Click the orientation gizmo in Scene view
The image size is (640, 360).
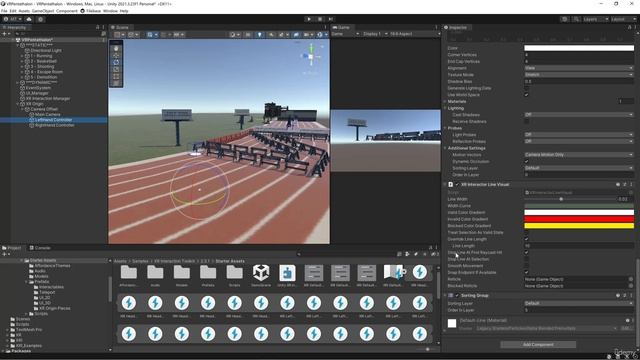[x=311, y=57]
